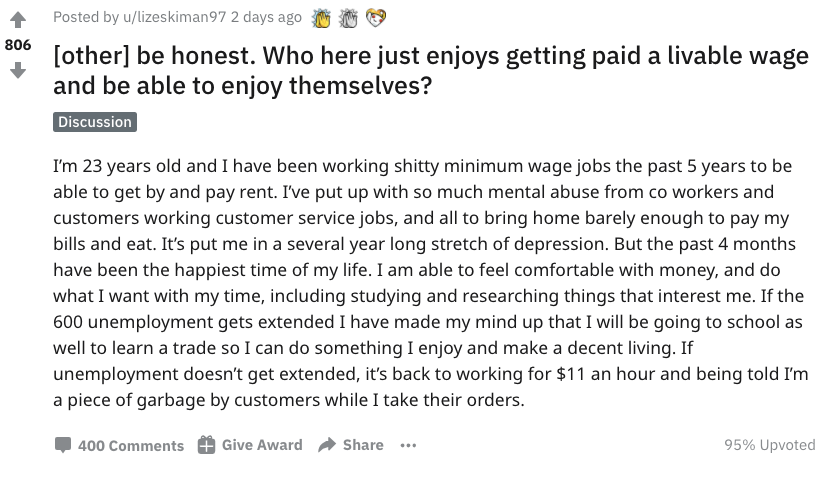Click the 'Share' text label
Viewport: 829px width, 487px height.
[x=363, y=445]
